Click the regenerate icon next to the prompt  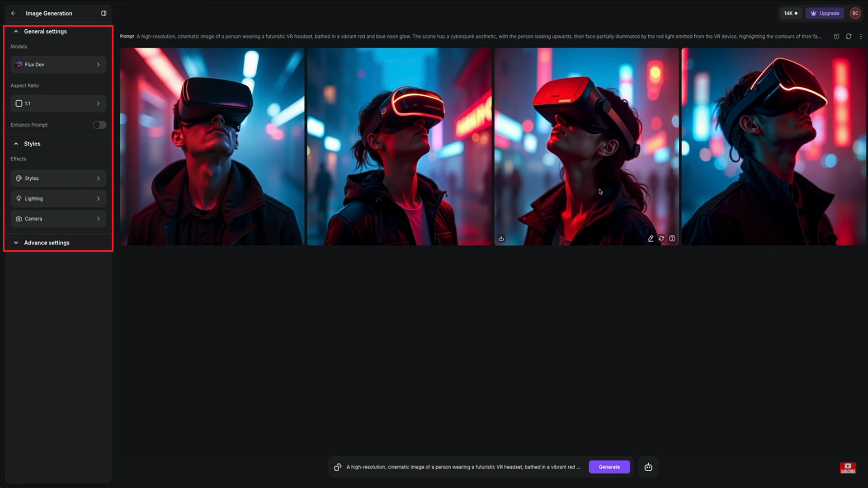point(849,37)
